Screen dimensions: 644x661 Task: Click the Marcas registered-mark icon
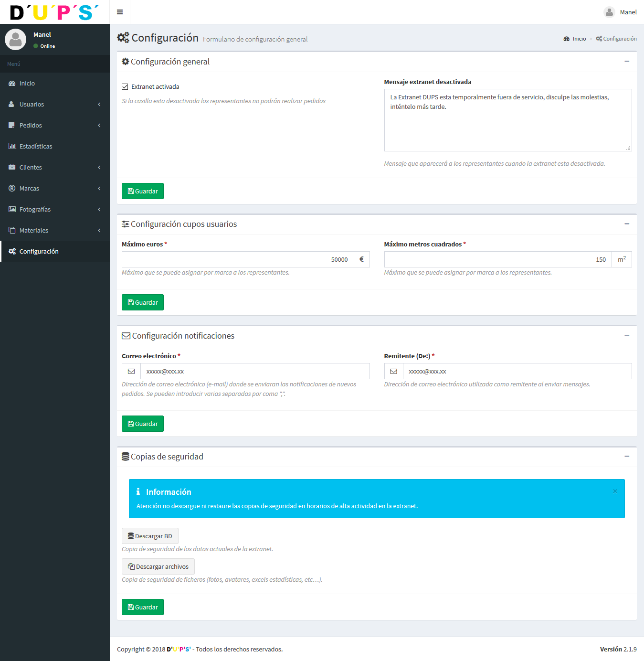pyautogui.click(x=12, y=188)
